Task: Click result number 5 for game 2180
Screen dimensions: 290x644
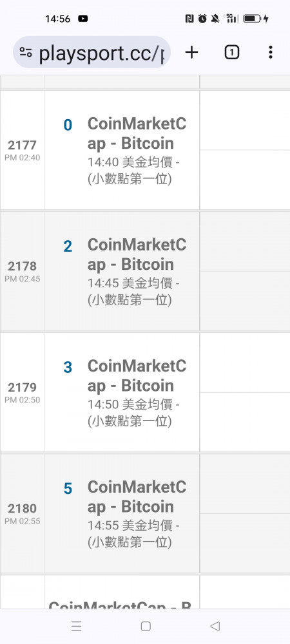Action: click(x=68, y=489)
